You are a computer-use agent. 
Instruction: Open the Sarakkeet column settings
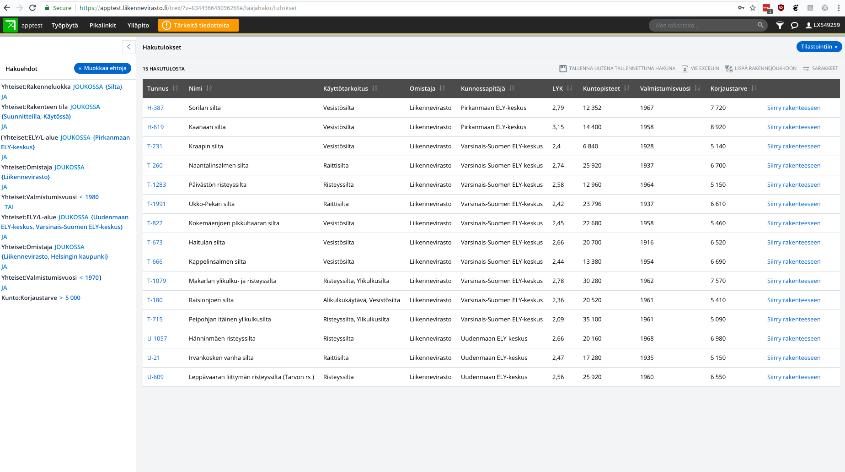(x=820, y=68)
